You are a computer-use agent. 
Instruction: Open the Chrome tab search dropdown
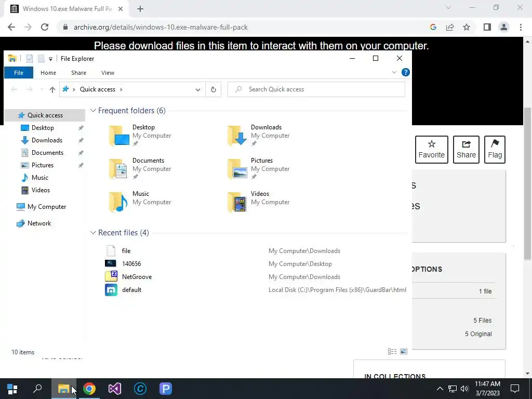pyautogui.click(x=448, y=7)
